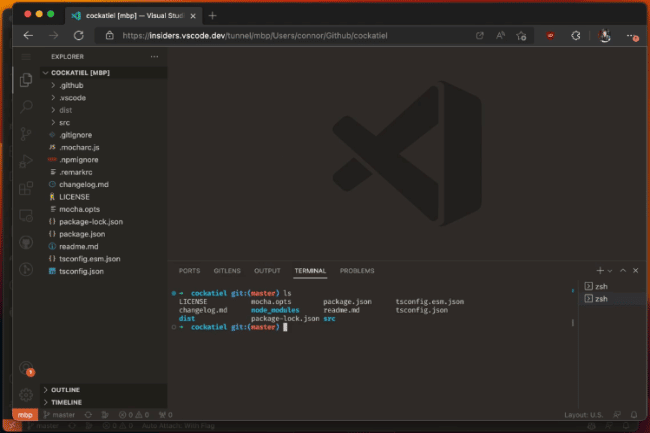The width and height of the screenshot is (650, 433).
Task: Click Layout: U.S. in status bar
Action: pos(583,415)
